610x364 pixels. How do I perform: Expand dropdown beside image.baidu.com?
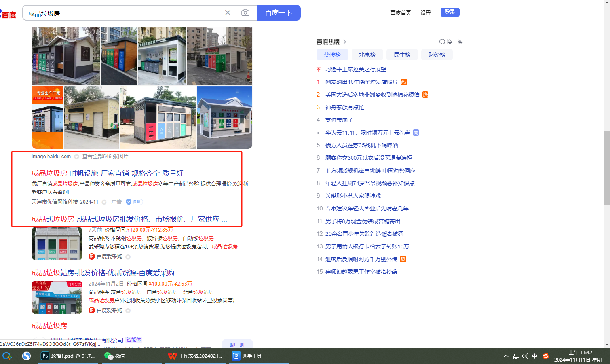pyautogui.click(x=76, y=157)
